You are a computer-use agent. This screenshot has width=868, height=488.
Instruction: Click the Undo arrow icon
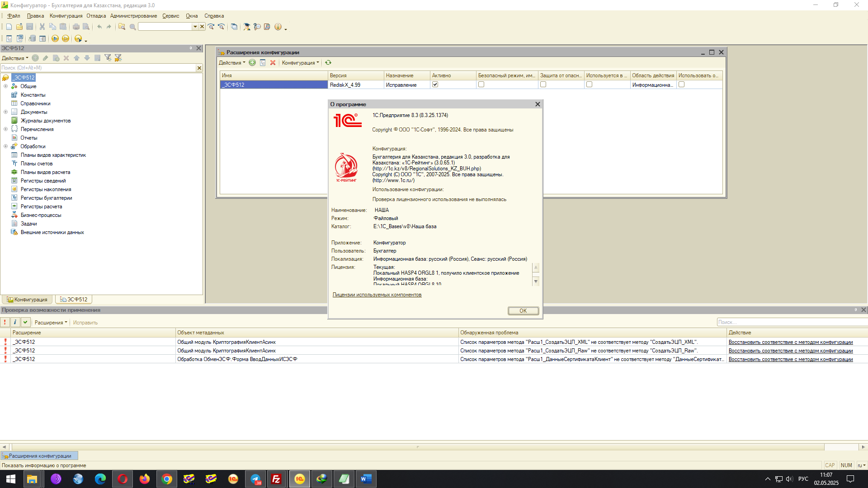click(x=99, y=27)
